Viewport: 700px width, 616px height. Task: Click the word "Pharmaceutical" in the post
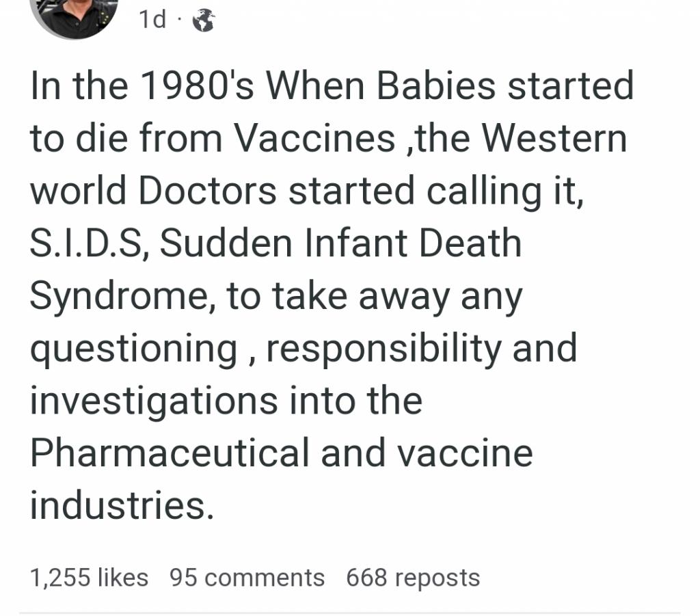[x=170, y=454]
